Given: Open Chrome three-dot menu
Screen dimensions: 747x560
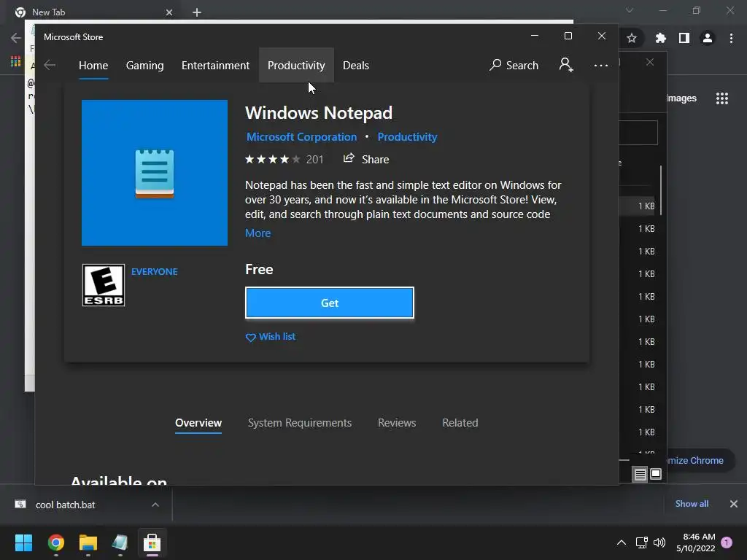Looking at the screenshot, I should pyautogui.click(x=731, y=38).
